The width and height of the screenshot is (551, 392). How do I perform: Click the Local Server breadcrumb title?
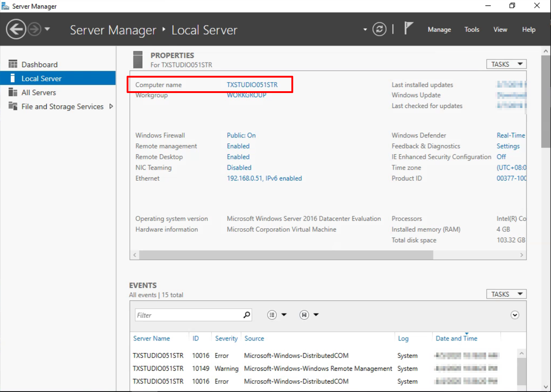point(204,30)
